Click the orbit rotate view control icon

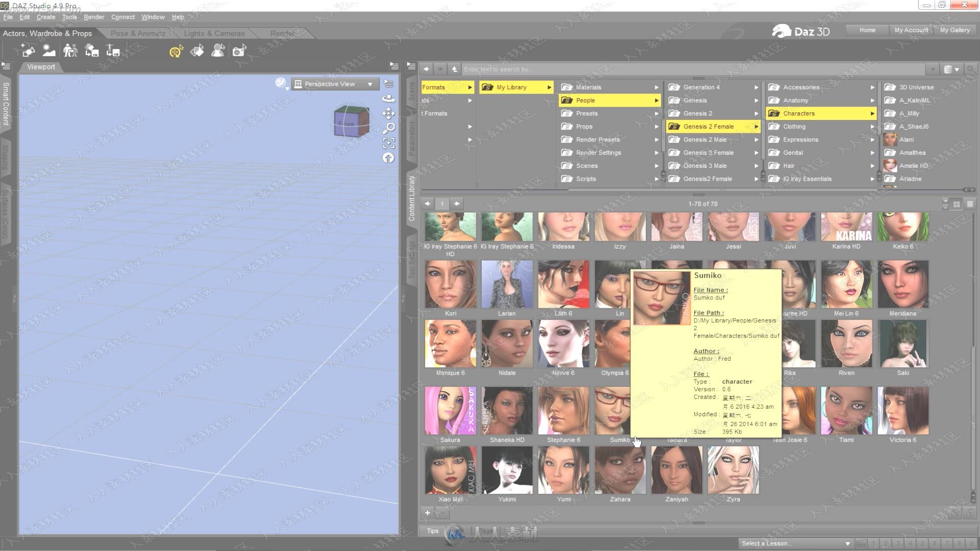pyautogui.click(x=388, y=98)
